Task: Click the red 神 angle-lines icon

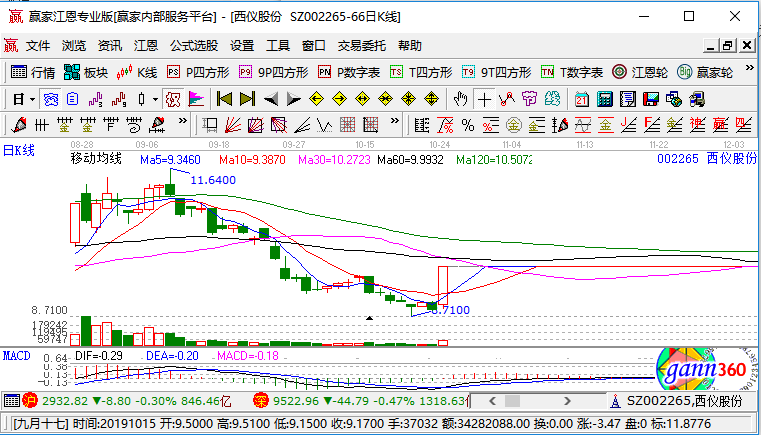Action: tap(697, 125)
